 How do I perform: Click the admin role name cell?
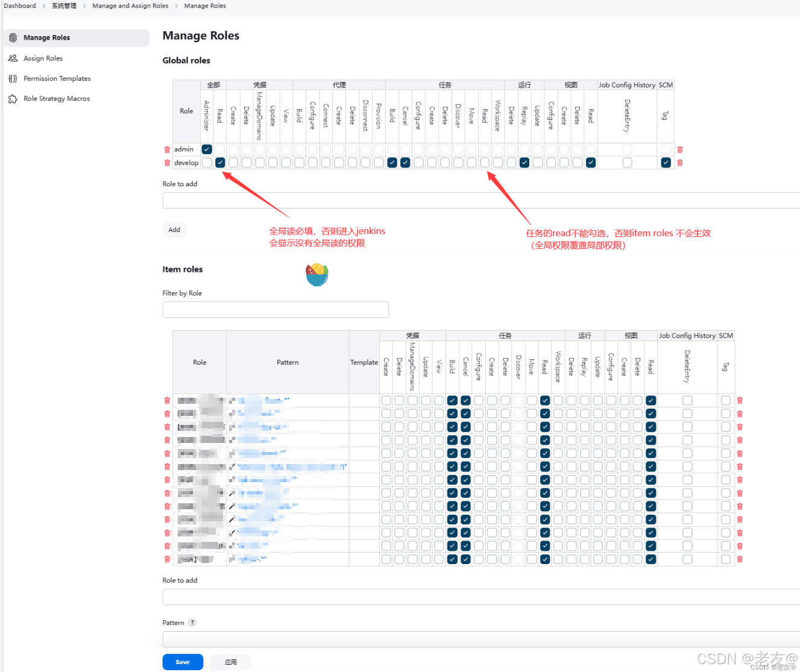pos(184,149)
